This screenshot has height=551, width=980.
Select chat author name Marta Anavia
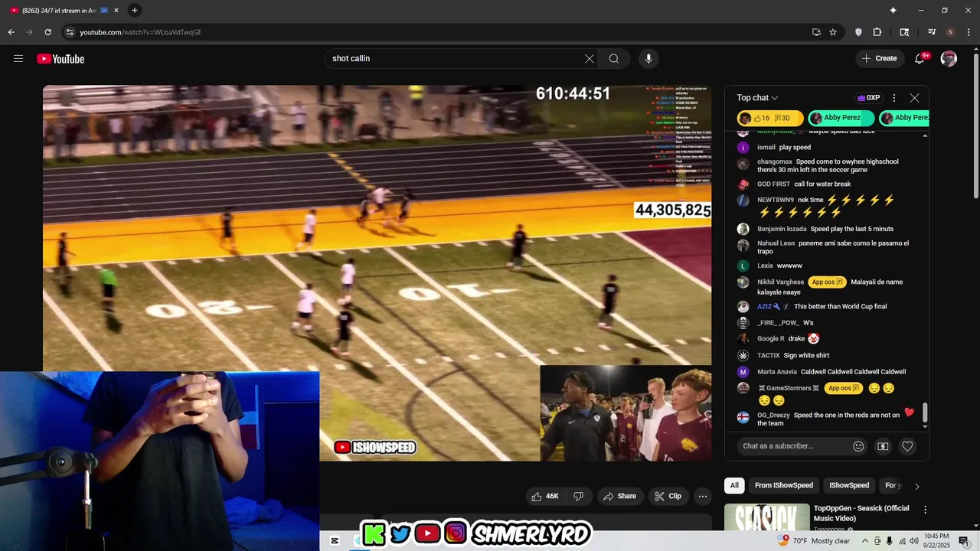pos(777,372)
